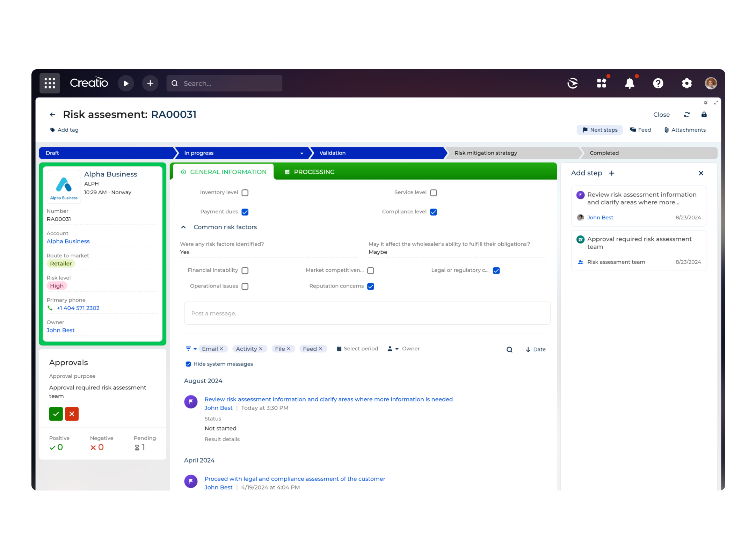Open the Creatio settings gear icon

point(687,83)
